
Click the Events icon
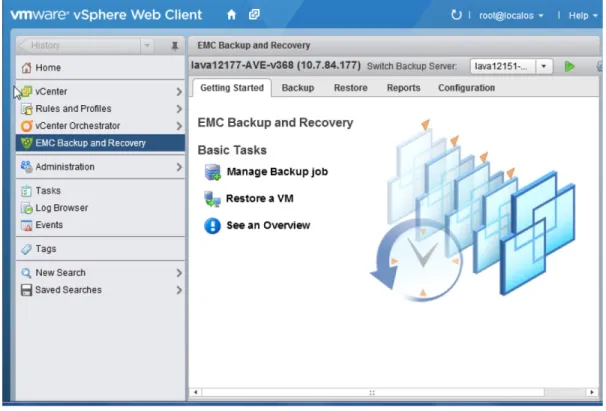tap(26, 225)
